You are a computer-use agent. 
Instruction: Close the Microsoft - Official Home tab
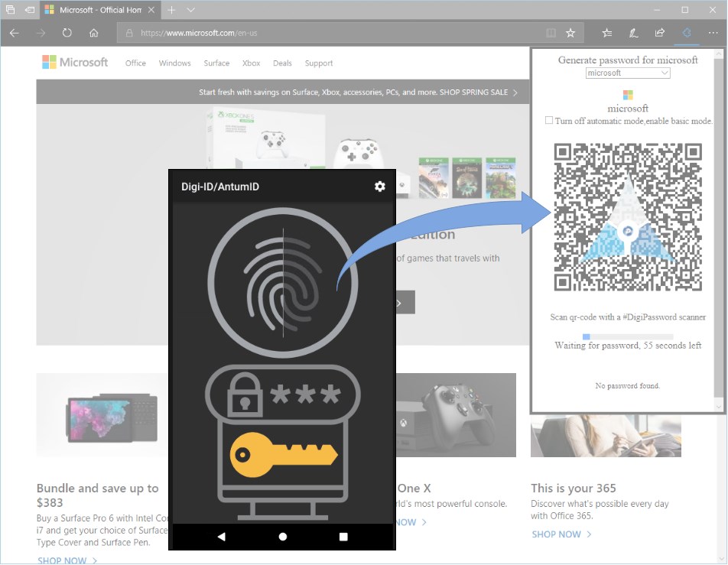[x=151, y=10]
